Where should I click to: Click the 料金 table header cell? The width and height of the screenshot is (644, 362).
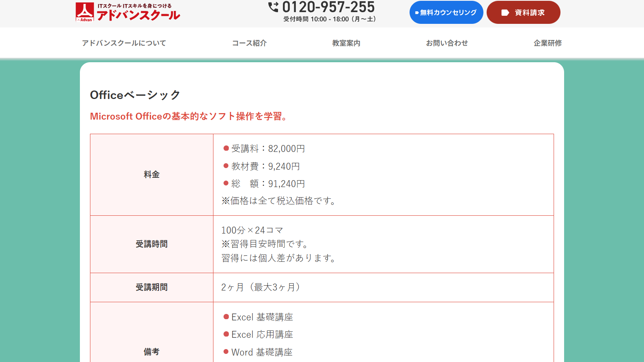click(152, 175)
